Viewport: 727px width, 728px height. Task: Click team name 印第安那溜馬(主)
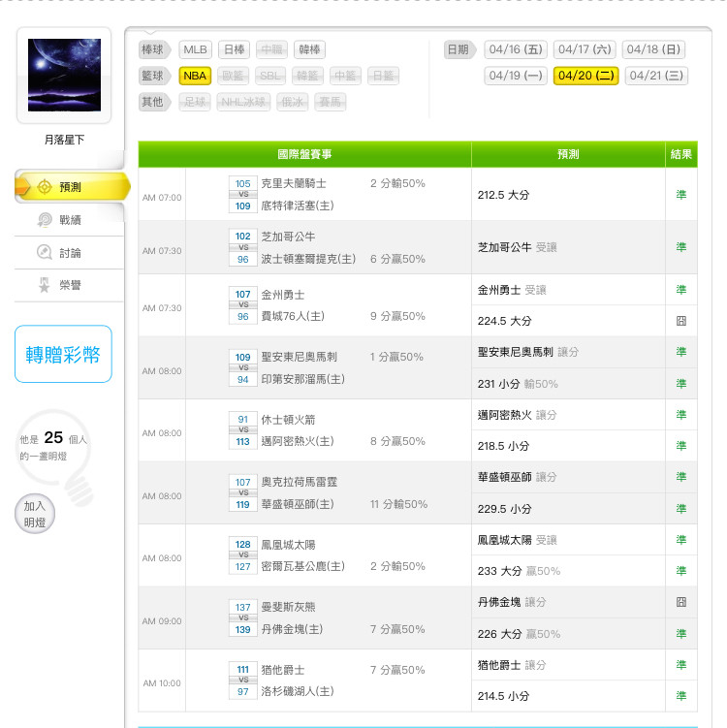click(x=302, y=379)
